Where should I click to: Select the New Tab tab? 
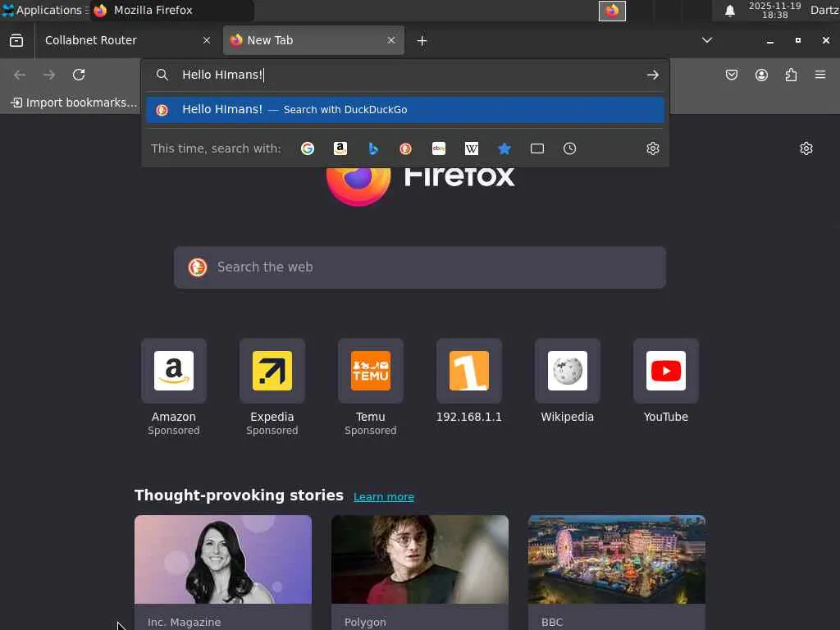point(313,40)
